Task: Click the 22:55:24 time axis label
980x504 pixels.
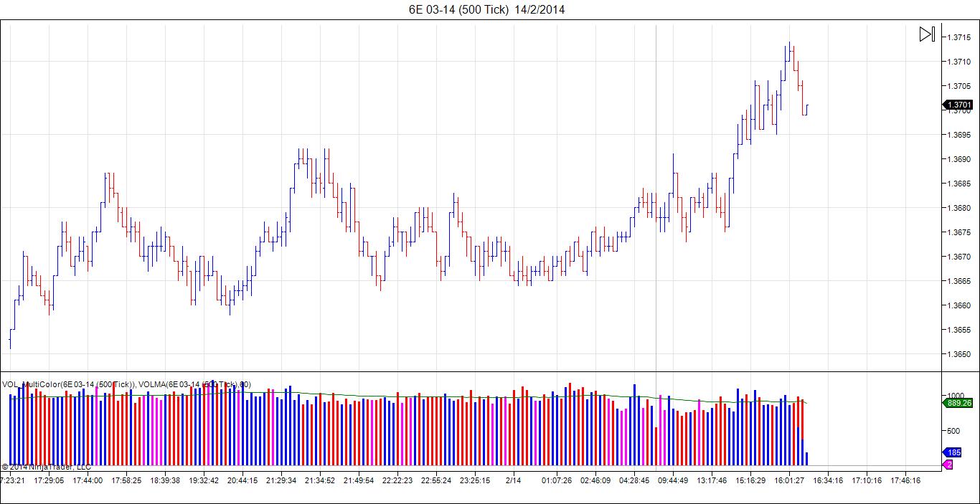Action: [x=436, y=480]
